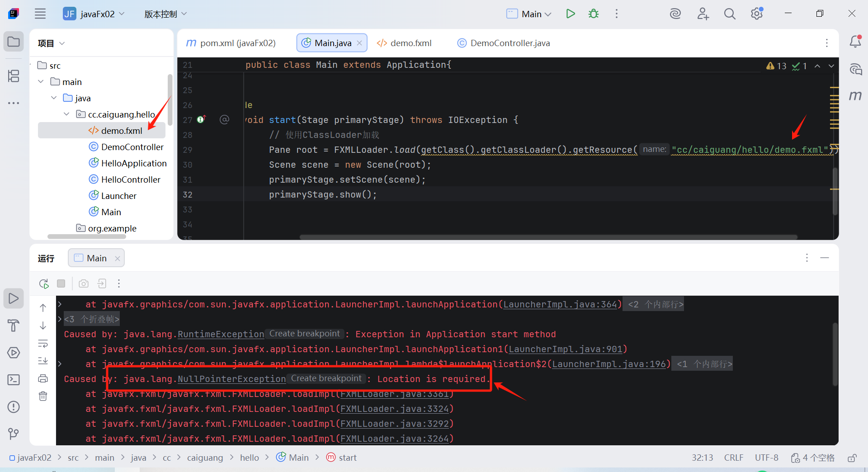
Task: Close the Main.java editor tab
Action: pos(359,43)
